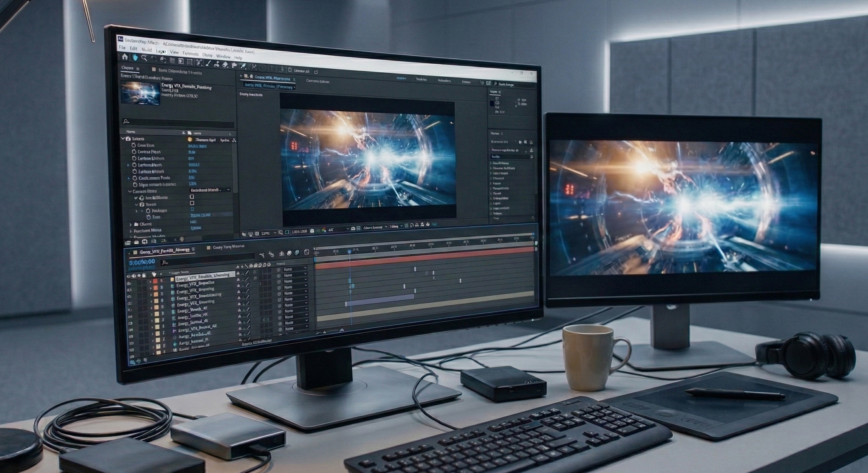Click the Home icon in toolbar
Viewport: 868px width, 473px height.
pyautogui.click(x=125, y=57)
